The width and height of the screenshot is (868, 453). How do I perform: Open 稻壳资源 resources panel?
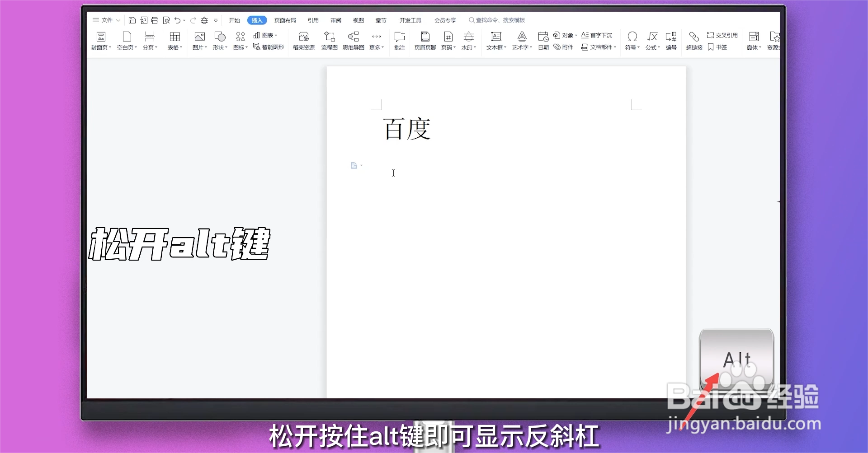[303, 41]
